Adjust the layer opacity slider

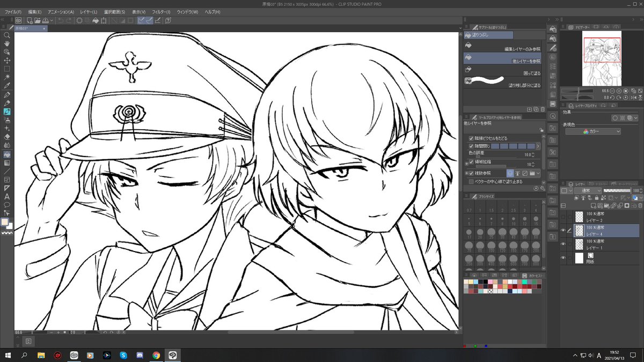tap(617, 190)
